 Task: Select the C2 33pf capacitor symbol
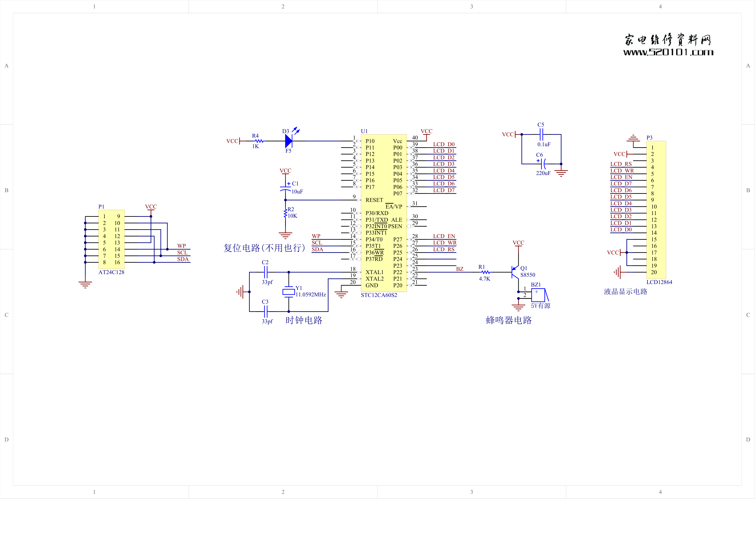266,272
